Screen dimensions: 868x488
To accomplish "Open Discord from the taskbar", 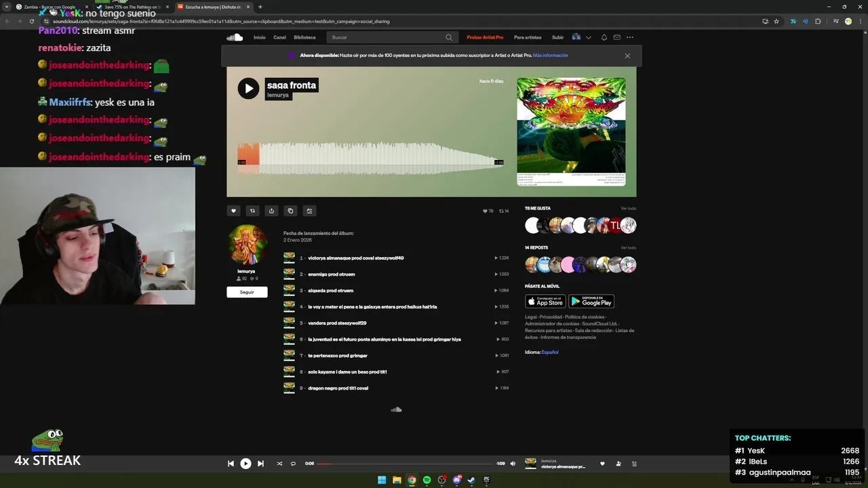I will point(456,480).
